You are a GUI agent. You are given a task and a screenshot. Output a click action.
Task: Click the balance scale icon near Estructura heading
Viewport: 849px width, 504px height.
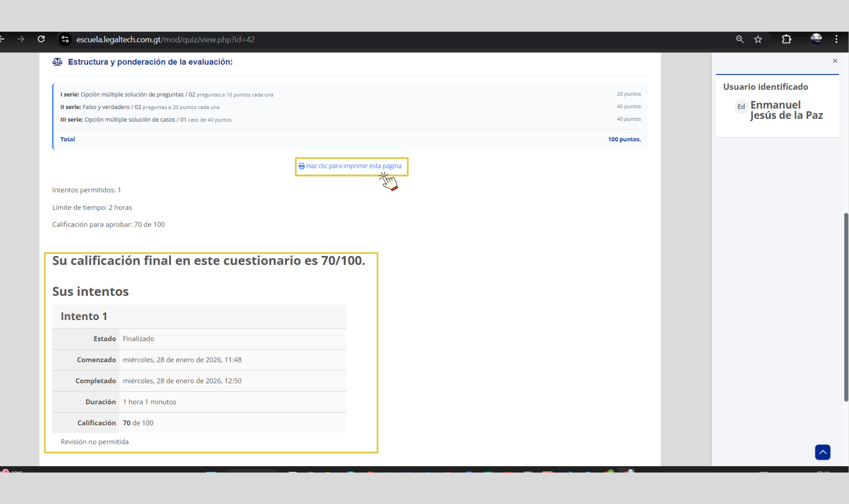coord(57,62)
